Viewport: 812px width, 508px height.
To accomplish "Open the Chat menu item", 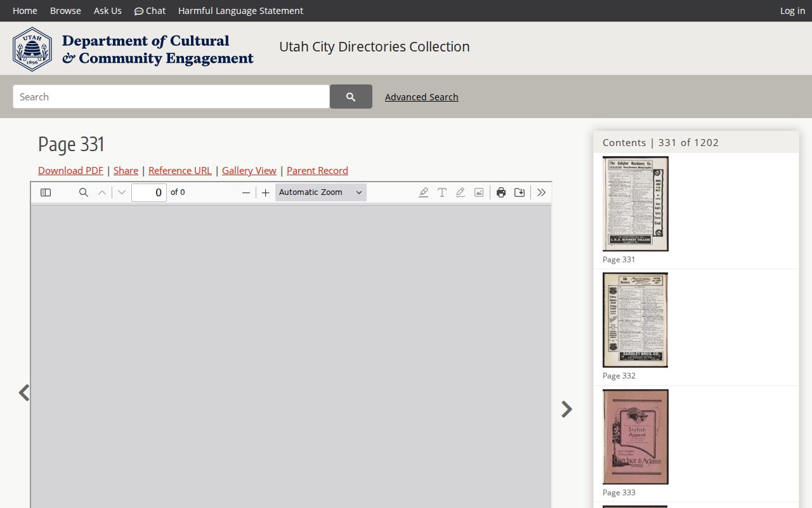I will point(150,11).
